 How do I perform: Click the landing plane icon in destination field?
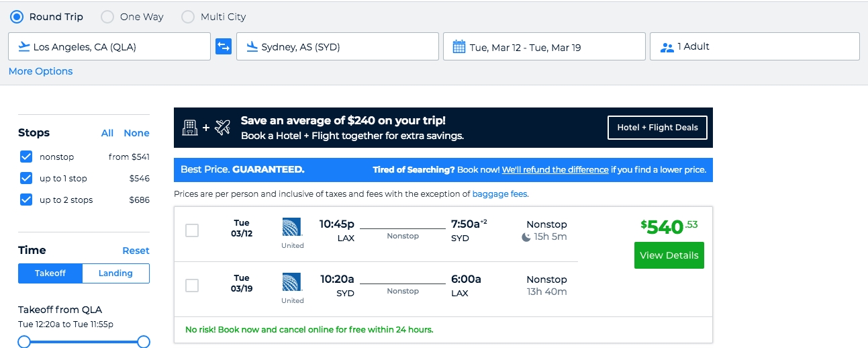pos(252,46)
